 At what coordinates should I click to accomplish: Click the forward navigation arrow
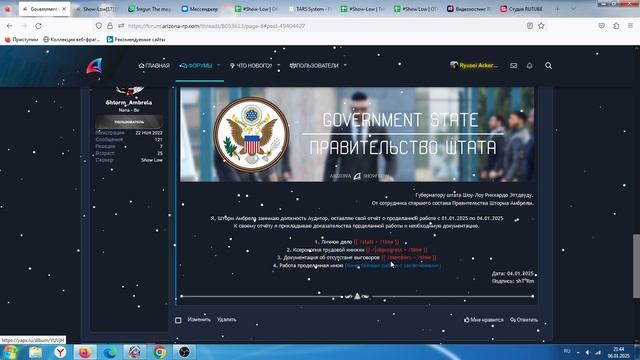(x=24, y=26)
